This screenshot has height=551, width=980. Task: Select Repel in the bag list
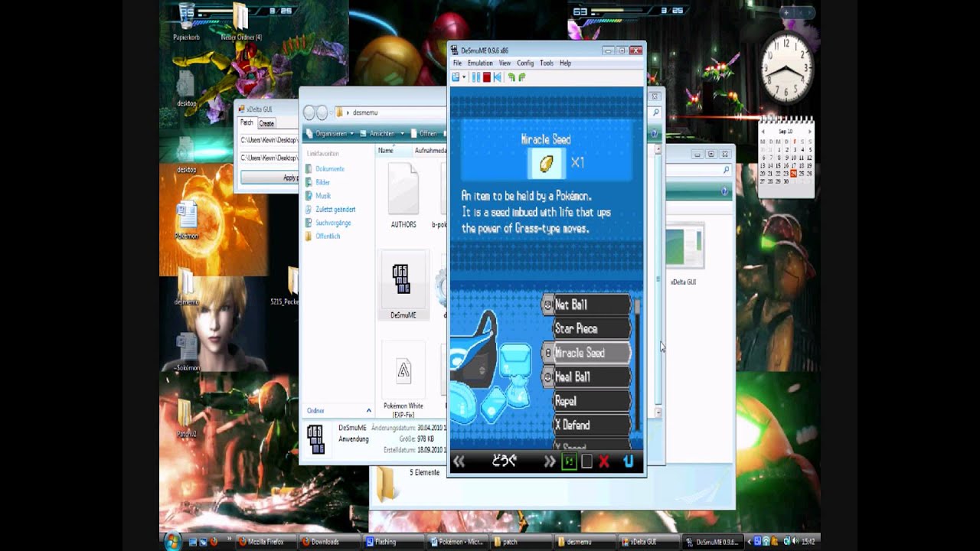pos(591,401)
